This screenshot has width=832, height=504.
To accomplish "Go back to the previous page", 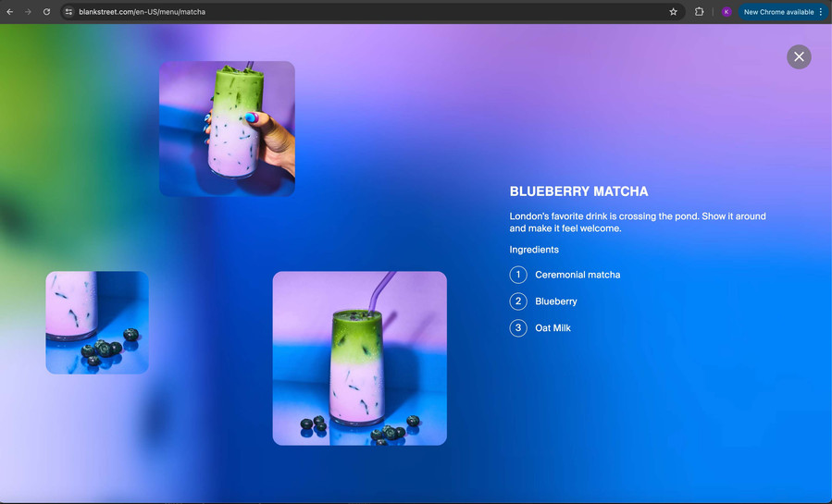I will [x=9, y=12].
